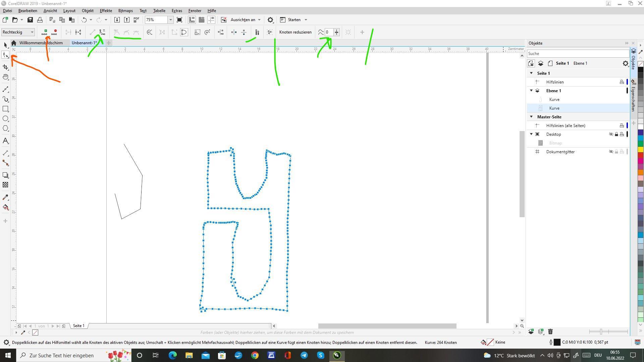Delete selected object with trash icon
The height and width of the screenshot is (362, 644).
tap(550, 331)
